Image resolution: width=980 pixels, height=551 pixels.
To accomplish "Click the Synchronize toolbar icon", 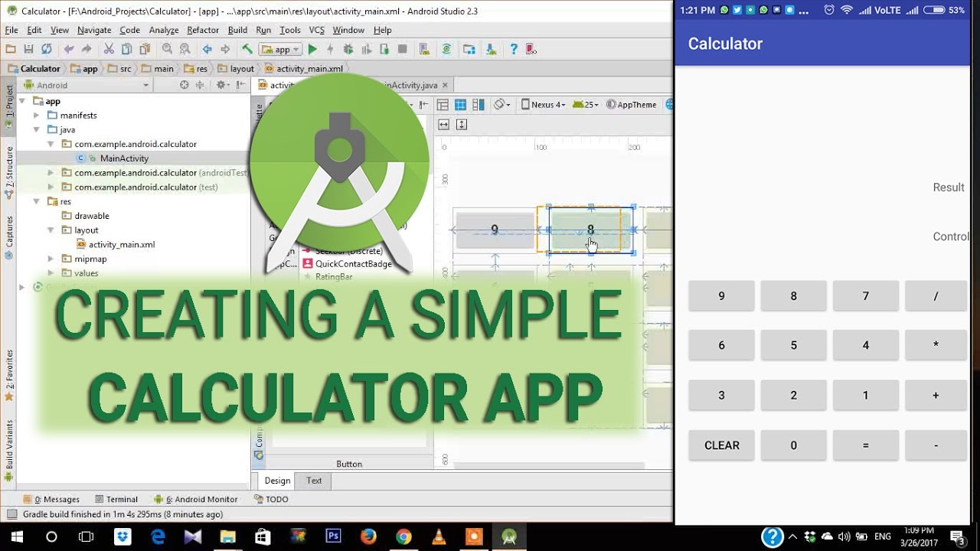I will coord(47,49).
